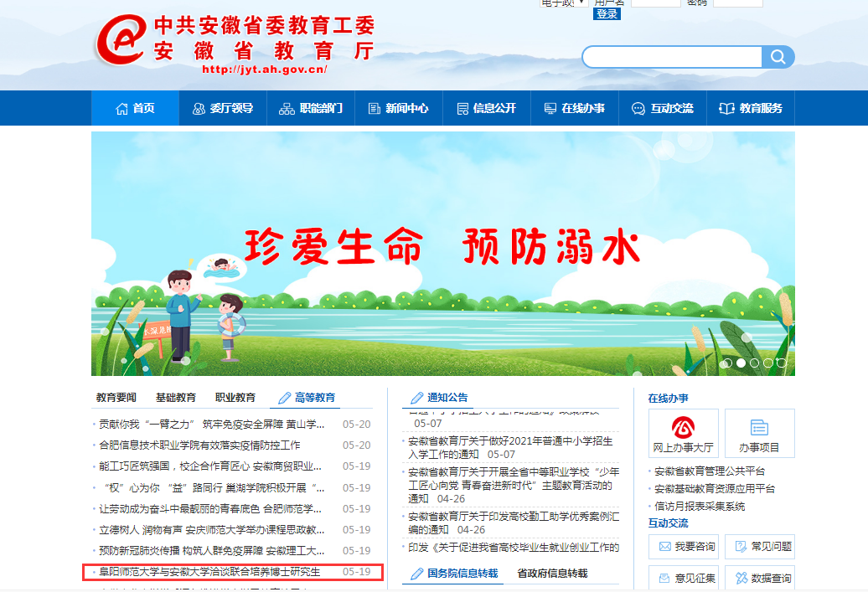Click the 我要咨询 envelope button

(683, 547)
